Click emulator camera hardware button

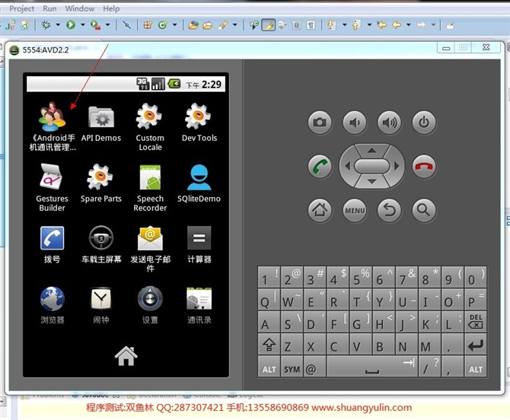(x=320, y=123)
